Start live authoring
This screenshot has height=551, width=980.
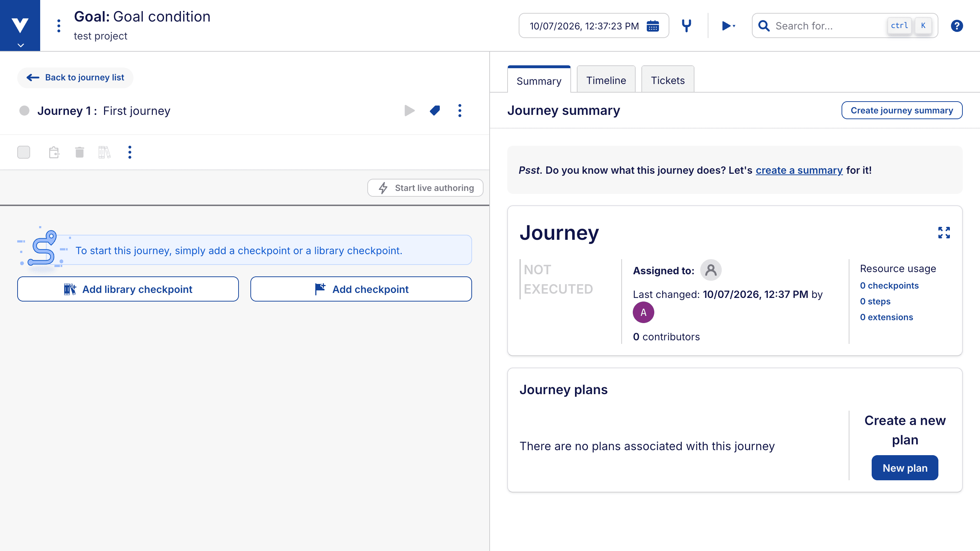pos(425,188)
